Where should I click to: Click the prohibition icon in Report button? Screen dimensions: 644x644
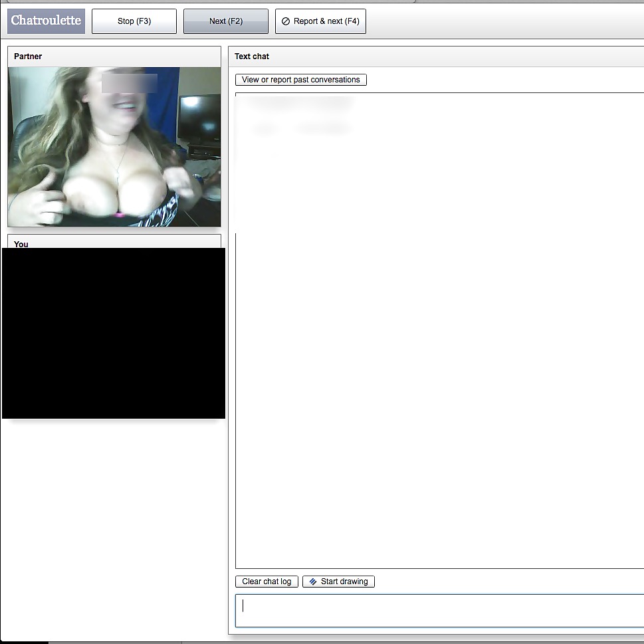pyautogui.click(x=286, y=21)
